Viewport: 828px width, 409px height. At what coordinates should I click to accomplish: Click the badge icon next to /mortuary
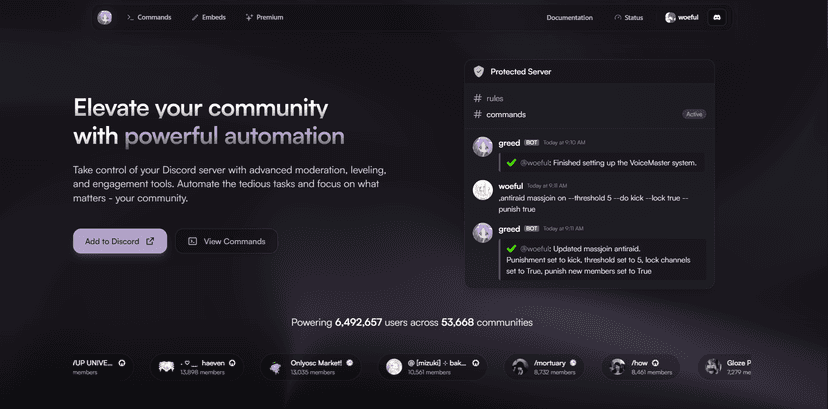[x=573, y=363]
